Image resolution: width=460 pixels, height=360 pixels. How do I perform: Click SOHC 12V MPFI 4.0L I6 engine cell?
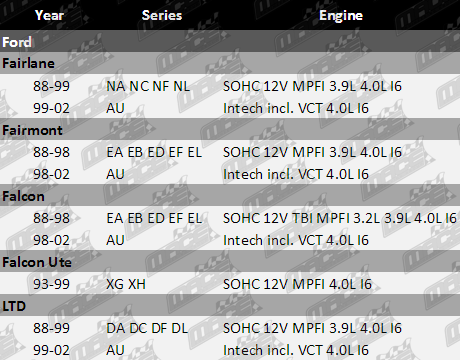coord(297,284)
